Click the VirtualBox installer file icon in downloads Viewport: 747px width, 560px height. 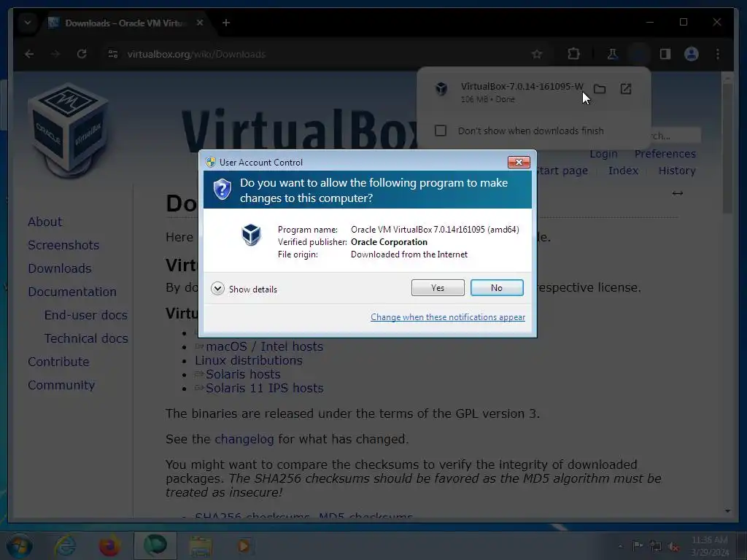tap(441, 89)
